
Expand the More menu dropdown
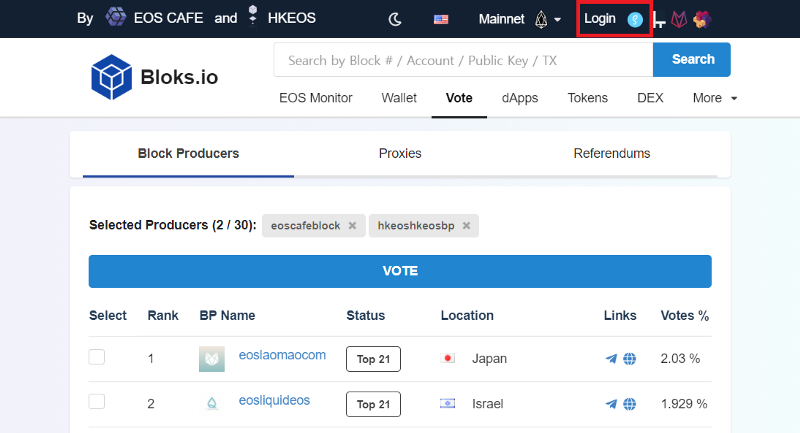click(x=715, y=98)
